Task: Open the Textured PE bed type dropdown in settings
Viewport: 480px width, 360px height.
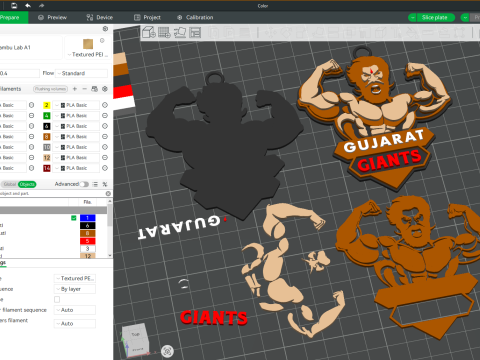Action: (x=75, y=278)
